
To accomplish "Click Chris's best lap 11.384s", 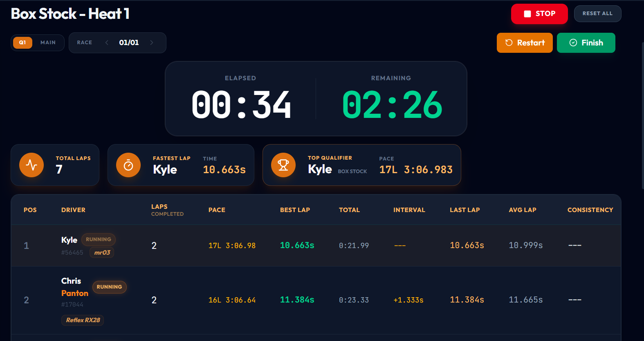I will [297, 300].
